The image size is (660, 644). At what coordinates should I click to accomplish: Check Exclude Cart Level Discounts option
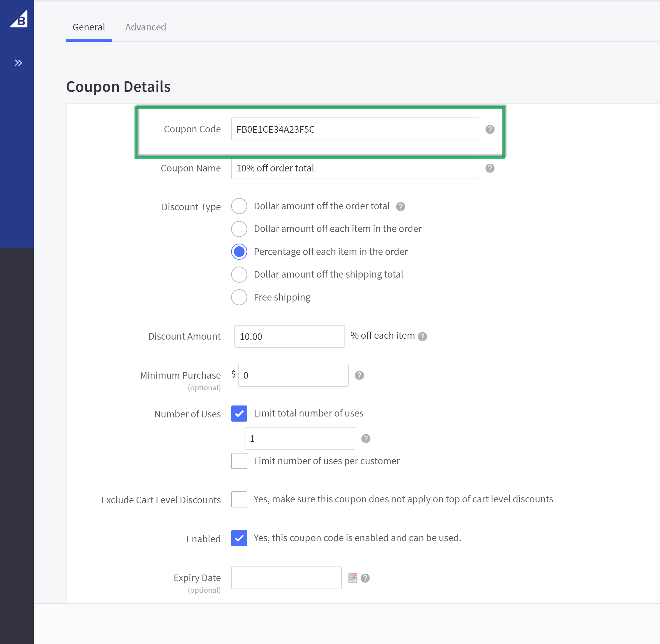point(239,499)
